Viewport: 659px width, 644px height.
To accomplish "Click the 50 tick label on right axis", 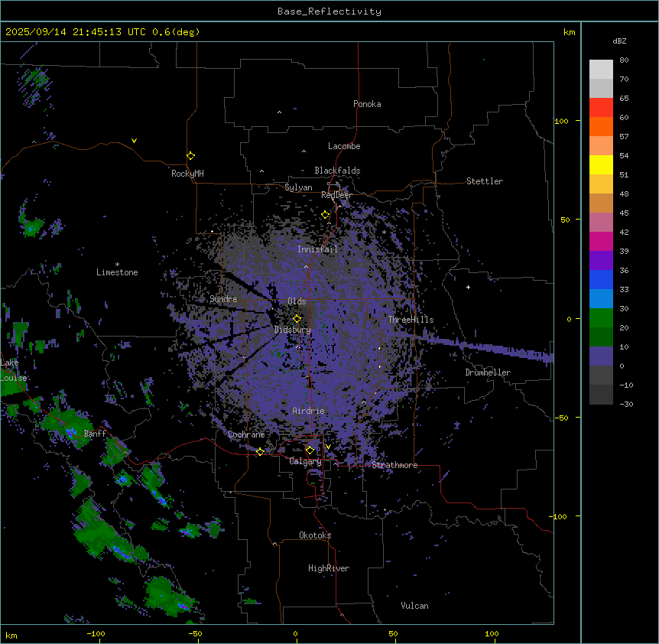I will [565, 220].
